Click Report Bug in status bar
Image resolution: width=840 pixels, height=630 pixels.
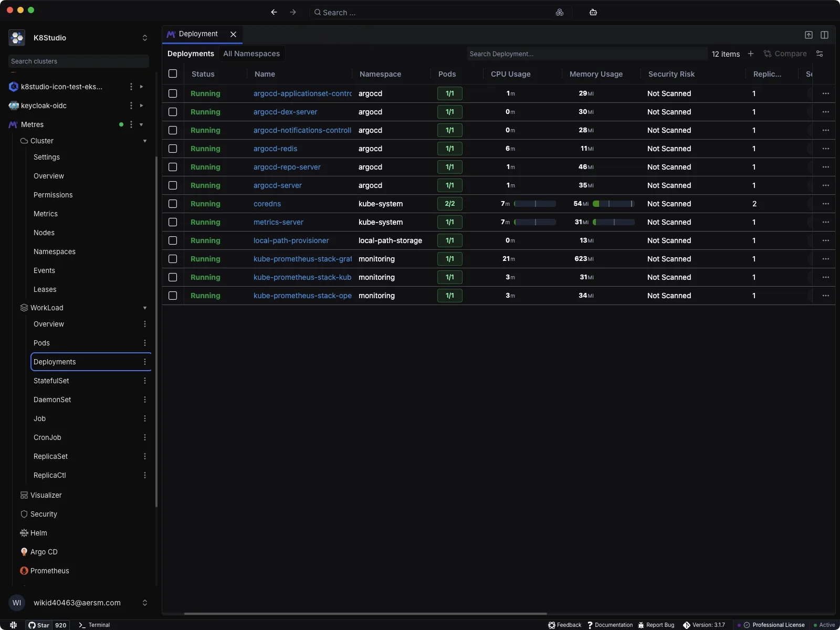point(656,625)
